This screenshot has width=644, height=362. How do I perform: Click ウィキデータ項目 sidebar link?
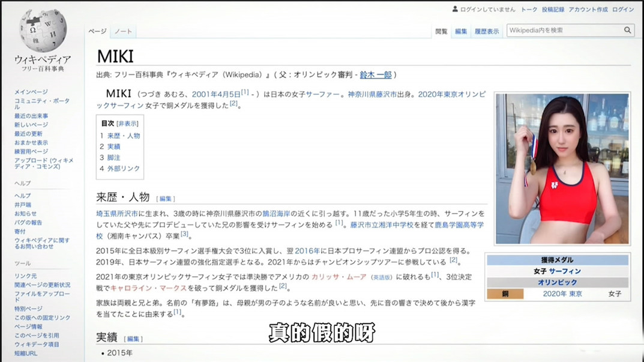coord(37,345)
